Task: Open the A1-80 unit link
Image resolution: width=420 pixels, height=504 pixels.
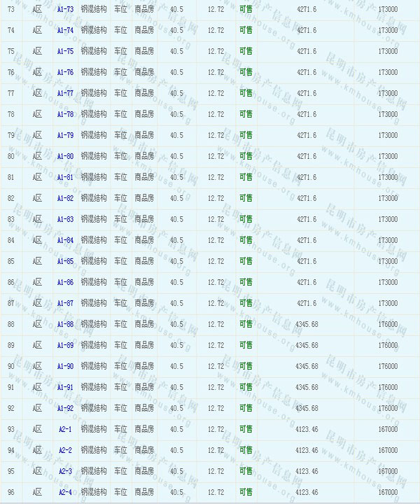Action: coord(65,156)
